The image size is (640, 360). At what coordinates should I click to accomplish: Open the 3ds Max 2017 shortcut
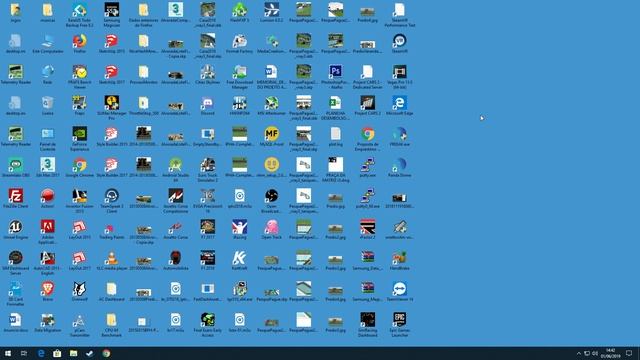(48, 165)
